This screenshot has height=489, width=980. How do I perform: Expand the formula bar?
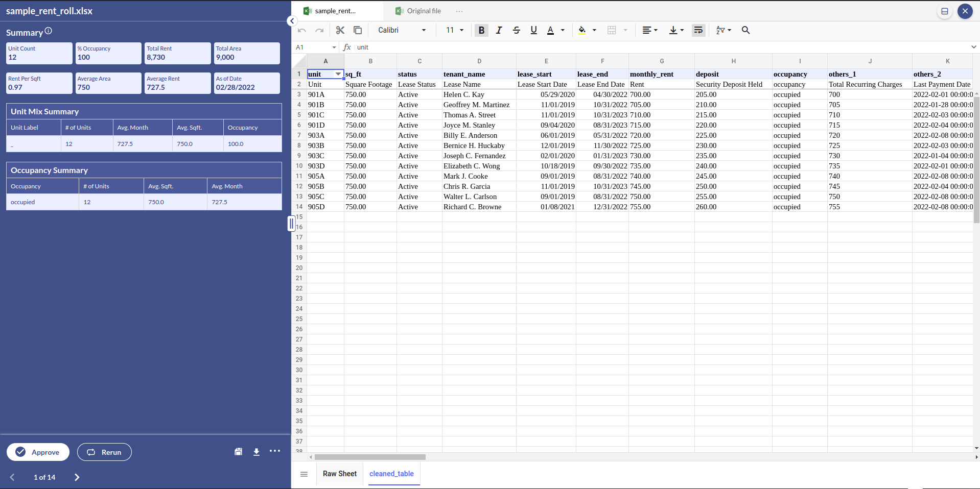tap(973, 47)
